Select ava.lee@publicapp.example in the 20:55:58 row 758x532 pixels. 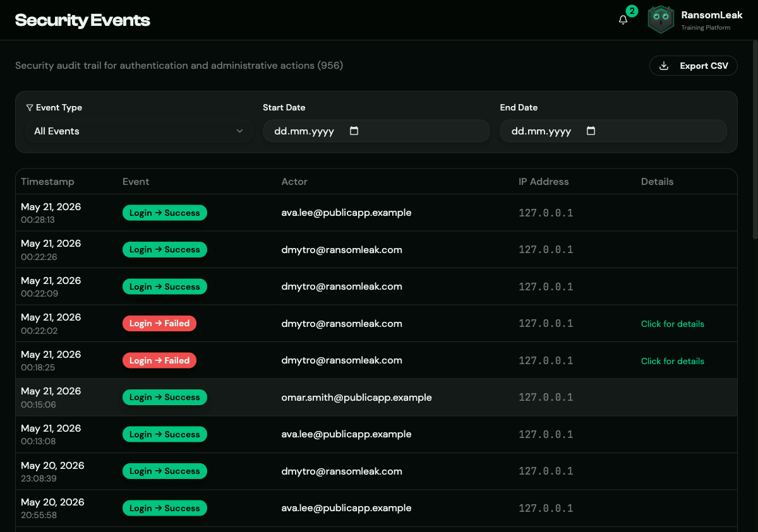point(347,508)
